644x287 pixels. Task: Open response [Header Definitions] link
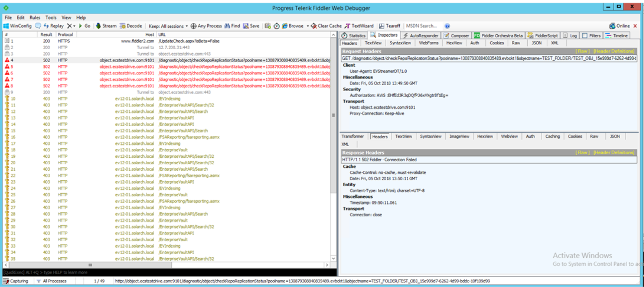click(614, 153)
